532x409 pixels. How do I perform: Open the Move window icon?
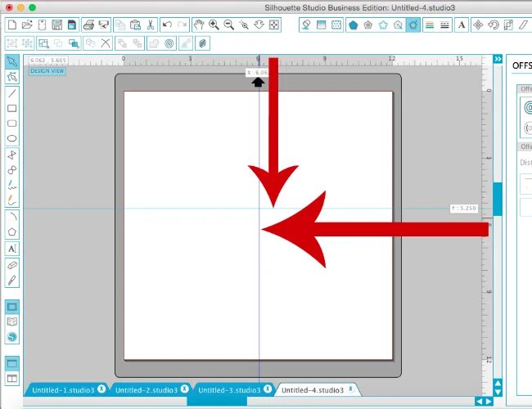[x=478, y=25]
